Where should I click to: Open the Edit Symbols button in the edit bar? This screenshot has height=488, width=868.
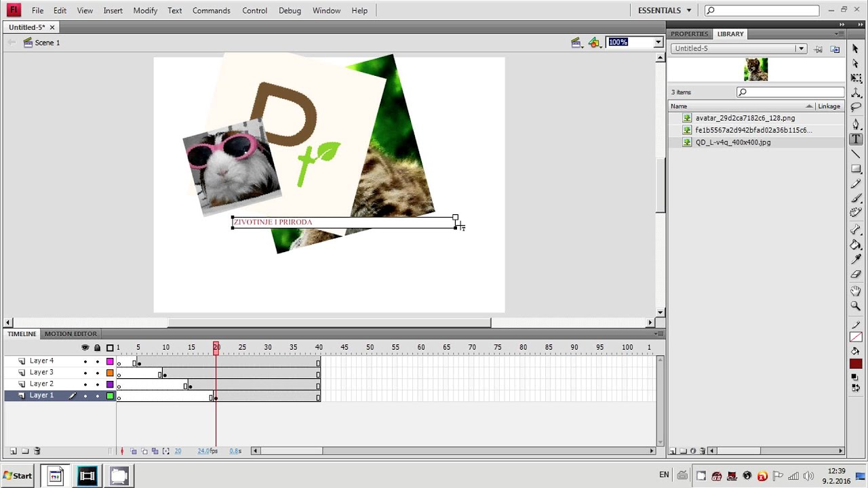pos(595,42)
